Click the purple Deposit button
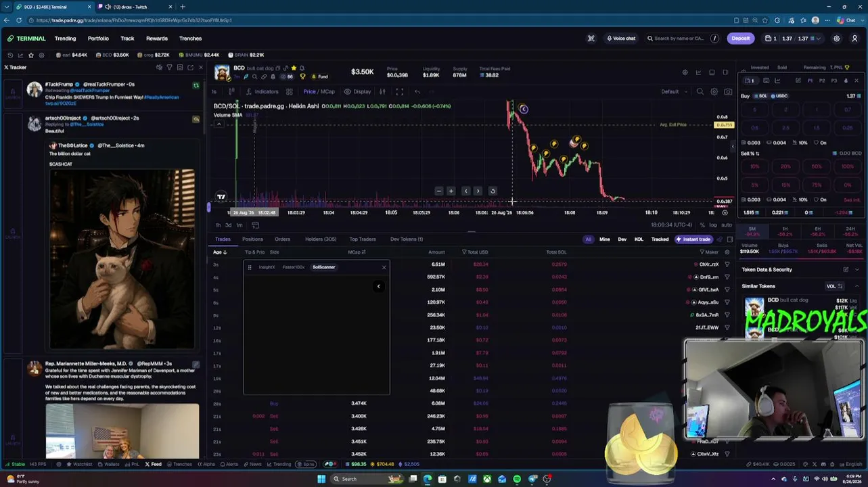The height and width of the screenshot is (487, 868). 741,39
